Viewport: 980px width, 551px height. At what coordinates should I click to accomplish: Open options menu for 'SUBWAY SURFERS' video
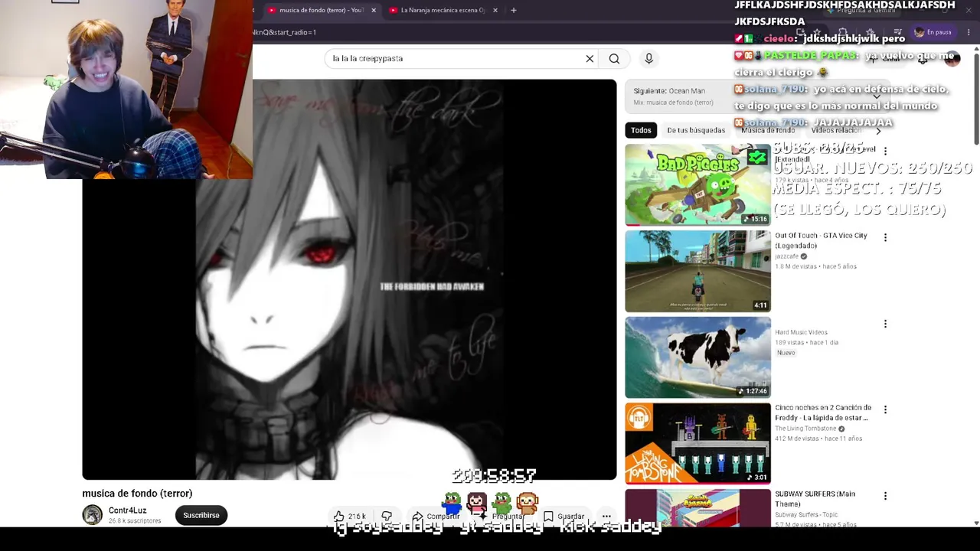(885, 496)
